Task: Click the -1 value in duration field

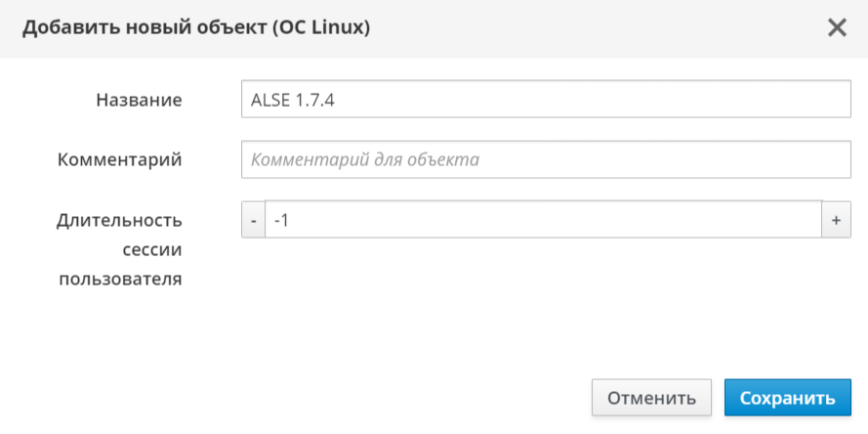Action: pyautogui.click(x=281, y=220)
